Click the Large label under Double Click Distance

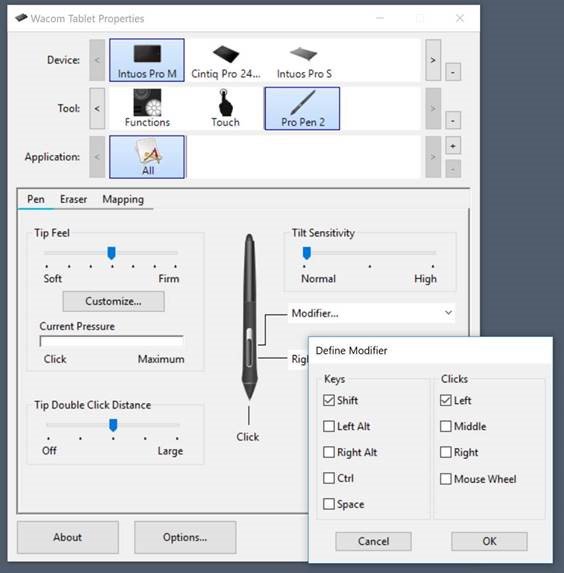coord(170,451)
